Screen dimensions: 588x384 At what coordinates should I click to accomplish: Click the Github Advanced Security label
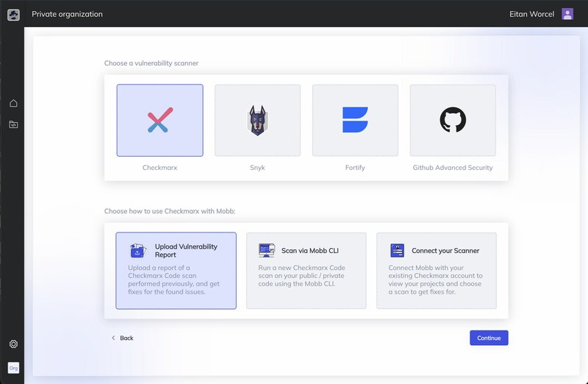pos(453,168)
